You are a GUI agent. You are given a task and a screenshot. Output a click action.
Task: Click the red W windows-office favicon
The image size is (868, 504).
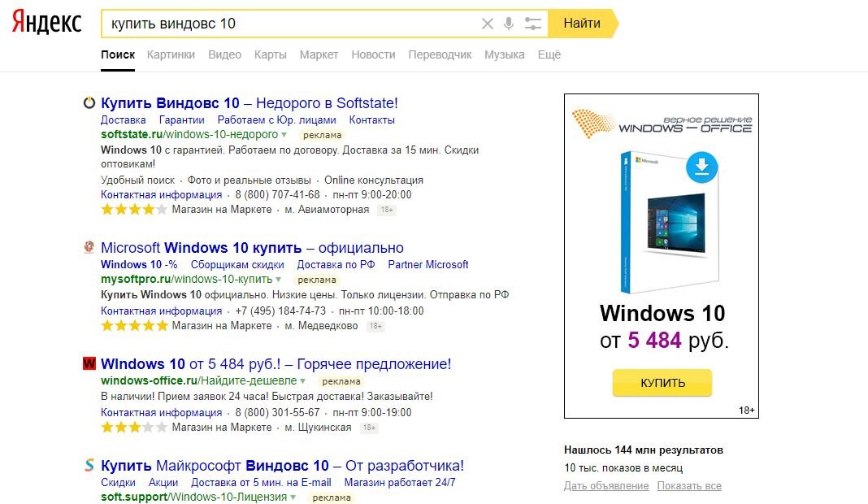pyautogui.click(x=89, y=363)
